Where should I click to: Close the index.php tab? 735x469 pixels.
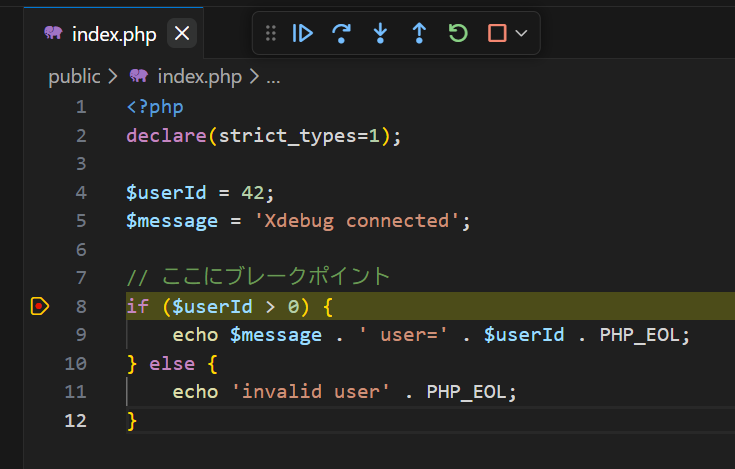(x=182, y=34)
